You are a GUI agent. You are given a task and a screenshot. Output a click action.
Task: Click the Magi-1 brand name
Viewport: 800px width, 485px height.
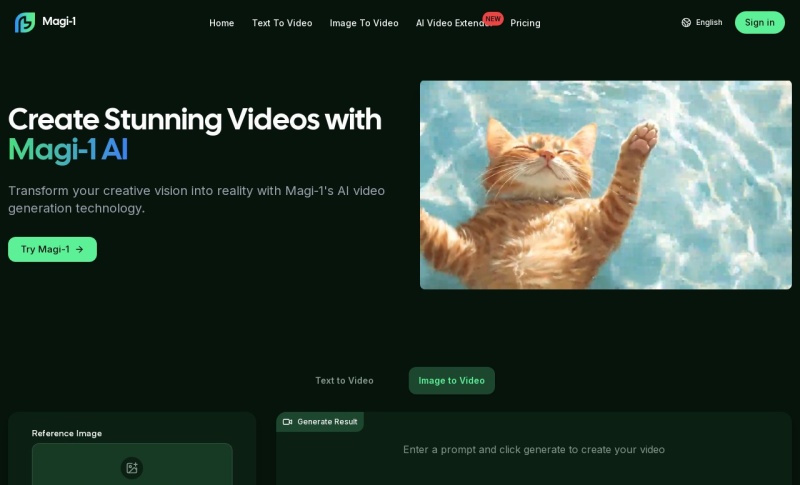[x=59, y=21]
